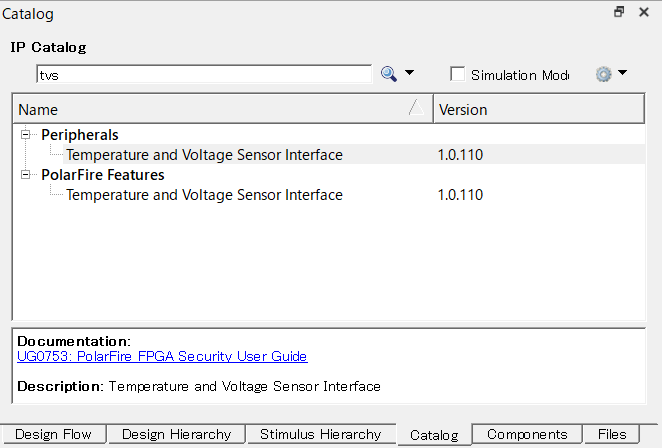662x448 pixels.
Task: Click the catalog settings gear icon
Action: (x=603, y=74)
